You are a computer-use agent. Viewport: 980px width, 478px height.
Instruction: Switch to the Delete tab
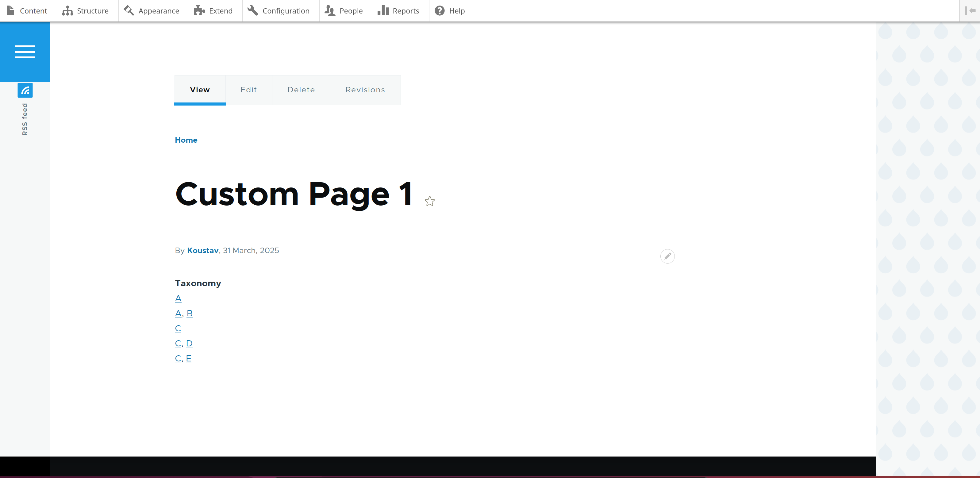coord(301,90)
